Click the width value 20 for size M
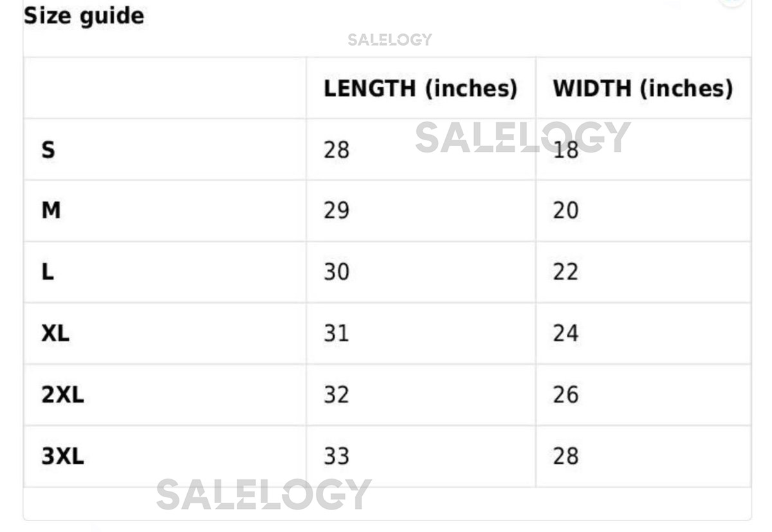The image size is (772, 532). 565,210
